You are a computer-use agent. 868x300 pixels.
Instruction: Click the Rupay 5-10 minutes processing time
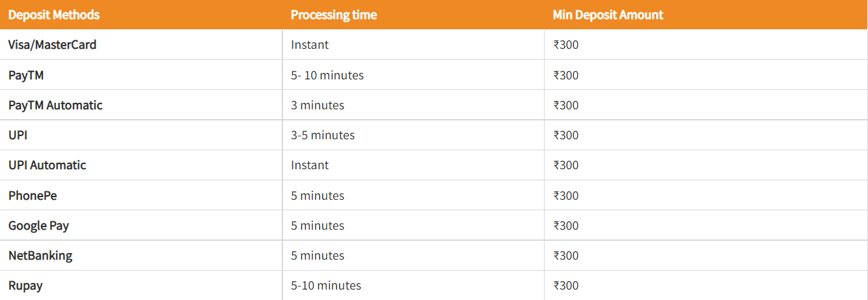pyautogui.click(x=326, y=285)
